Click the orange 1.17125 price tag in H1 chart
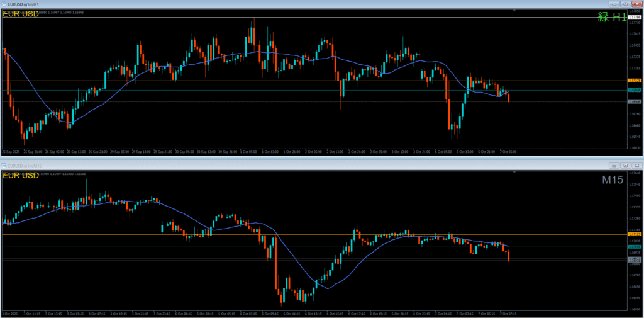Screen dimensions: 644x318 coord(634,81)
